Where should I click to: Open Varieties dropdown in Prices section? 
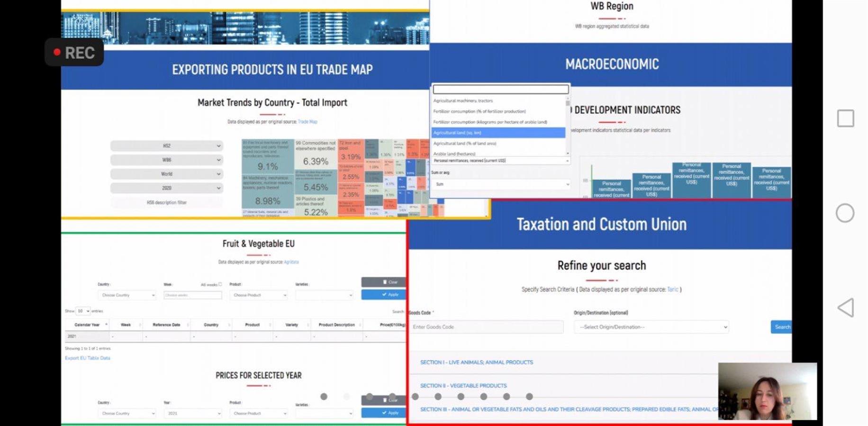pyautogui.click(x=324, y=414)
